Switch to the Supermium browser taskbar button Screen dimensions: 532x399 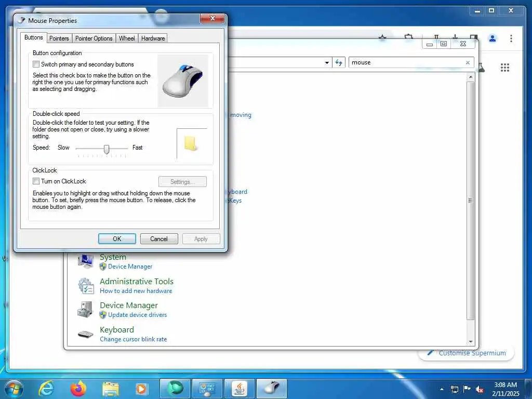point(175,389)
